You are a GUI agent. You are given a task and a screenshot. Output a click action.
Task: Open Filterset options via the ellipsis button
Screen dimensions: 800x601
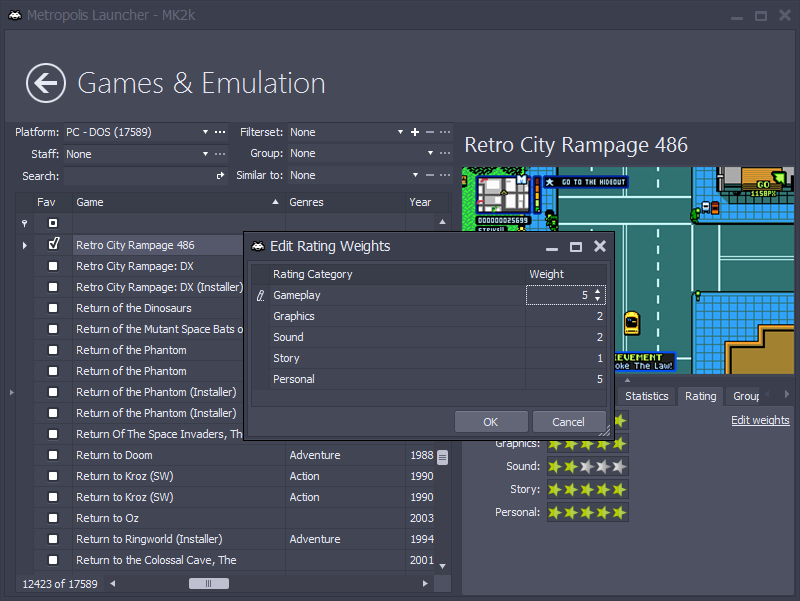click(445, 132)
